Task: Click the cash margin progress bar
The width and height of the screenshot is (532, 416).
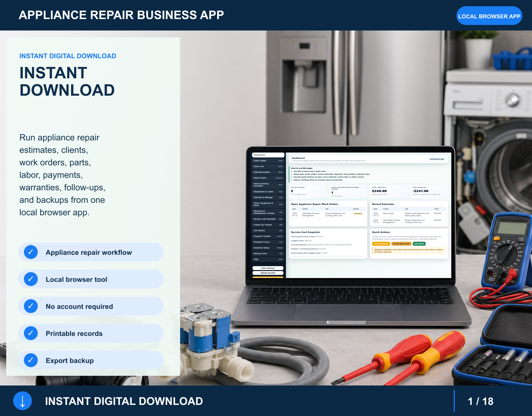Action: coord(328,257)
